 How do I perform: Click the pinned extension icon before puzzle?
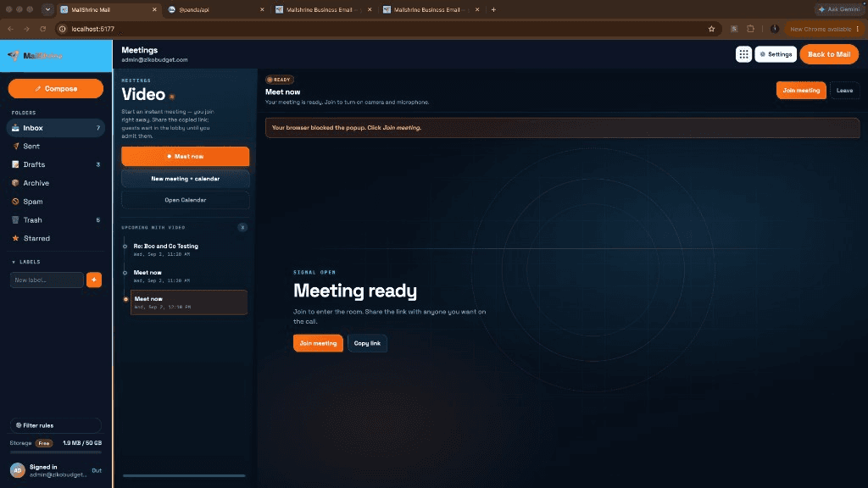[x=734, y=29]
